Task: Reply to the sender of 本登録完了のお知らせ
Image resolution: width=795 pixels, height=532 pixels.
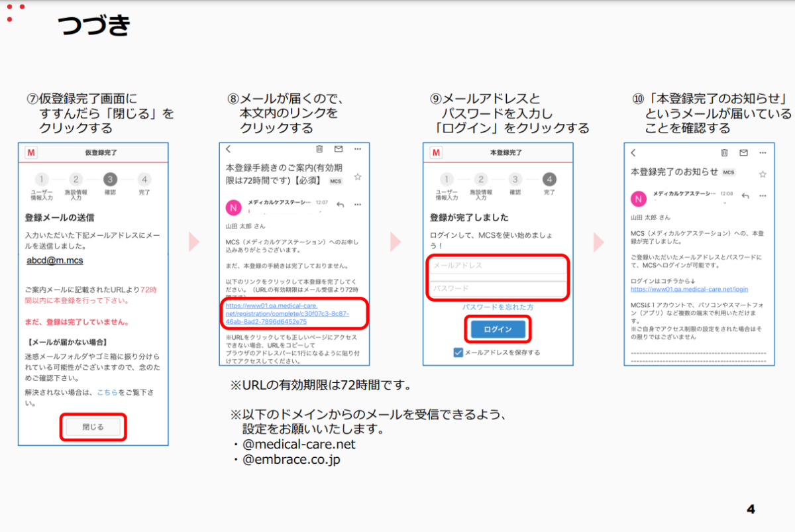Action: click(746, 196)
